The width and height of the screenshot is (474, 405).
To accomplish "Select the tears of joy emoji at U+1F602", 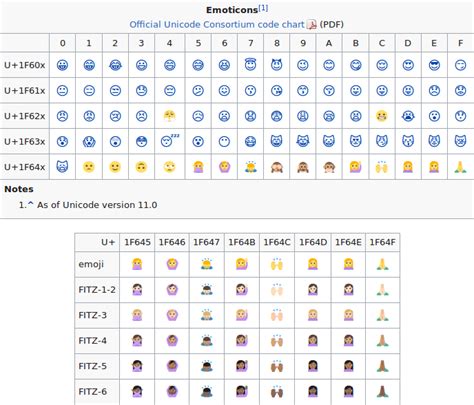I will pos(115,65).
